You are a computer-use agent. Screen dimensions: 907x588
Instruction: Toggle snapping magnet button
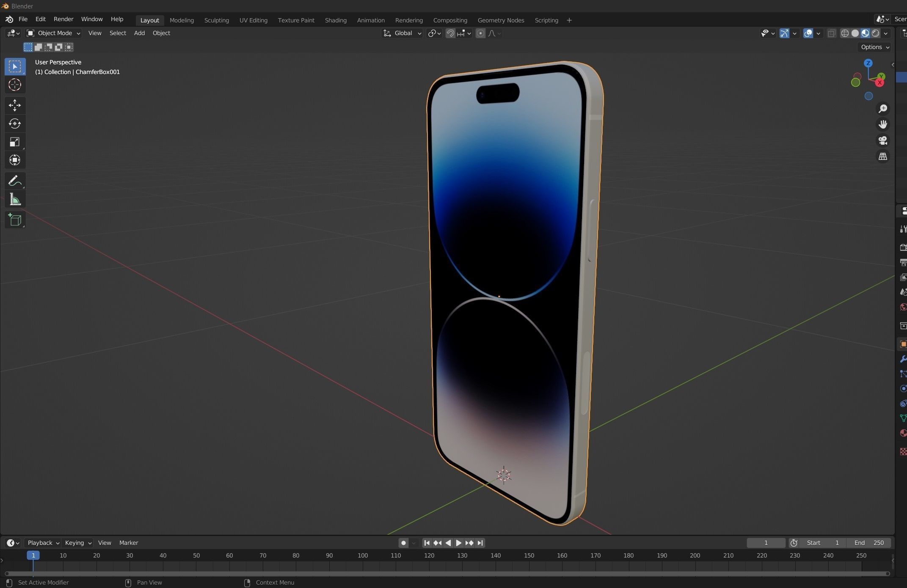(x=450, y=33)
